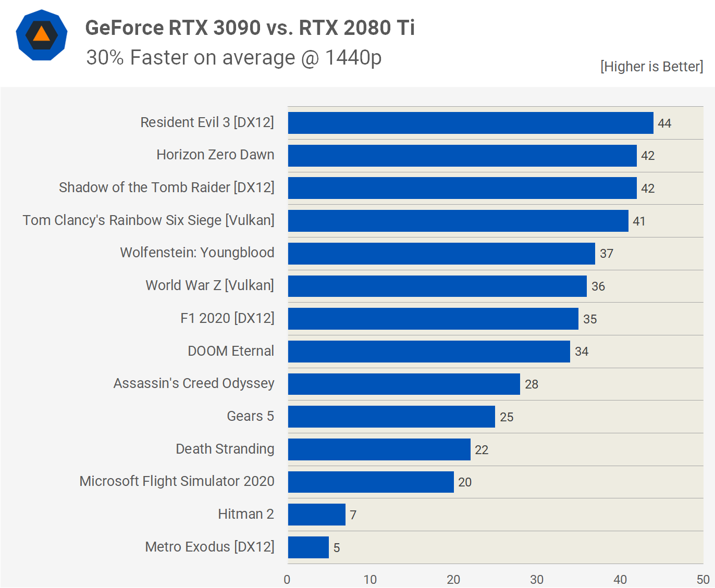Click the Microsoft Flight Simulator 2020 label
Image resolution: width=715 pixels, height=588 pixels.
177,481
